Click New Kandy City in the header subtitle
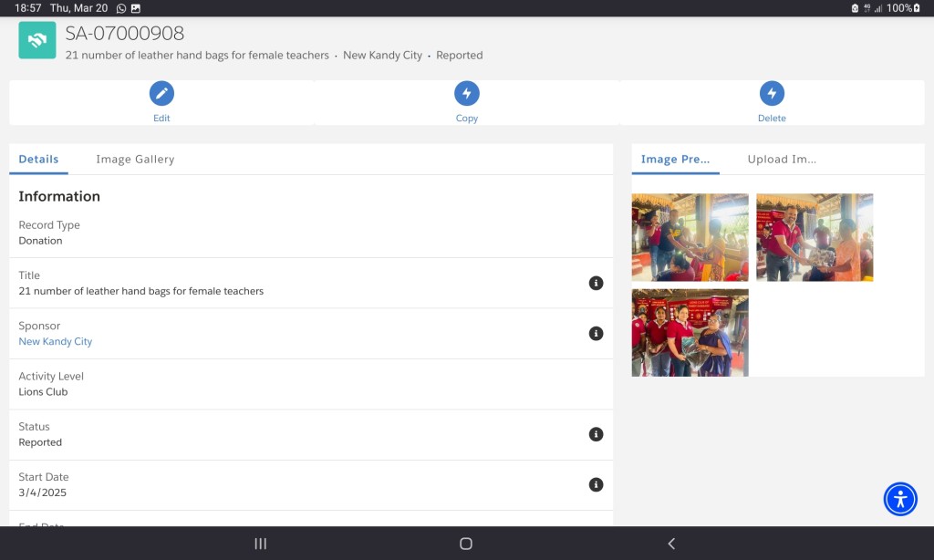The image size is (934, 560). tap(382, 56)
